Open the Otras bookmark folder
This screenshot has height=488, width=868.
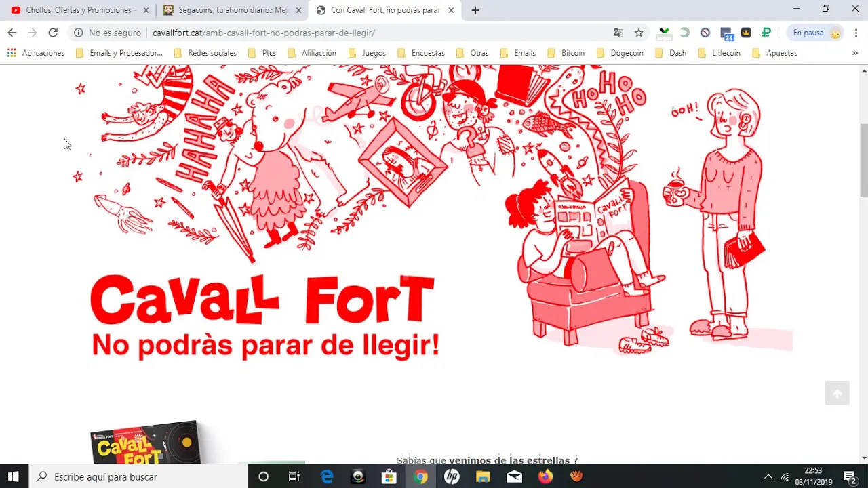pos(472,53)
